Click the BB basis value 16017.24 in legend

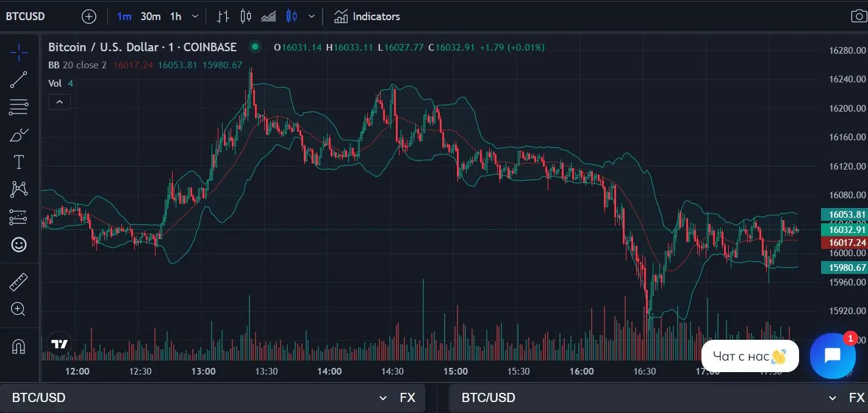click(x=133, y=65)
